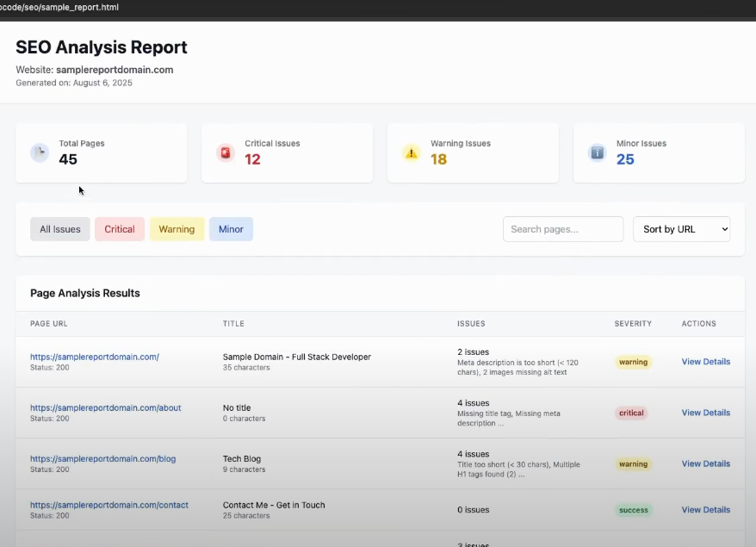View Details for the about page
The width and height of the screenshot is (756, 547).
(705, 413)
